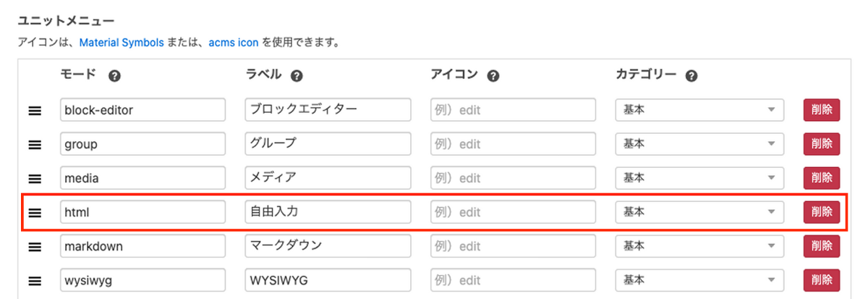Click the drag handle of the group row
This screenshot has width=868, height=299.
(x=35, y=144)
